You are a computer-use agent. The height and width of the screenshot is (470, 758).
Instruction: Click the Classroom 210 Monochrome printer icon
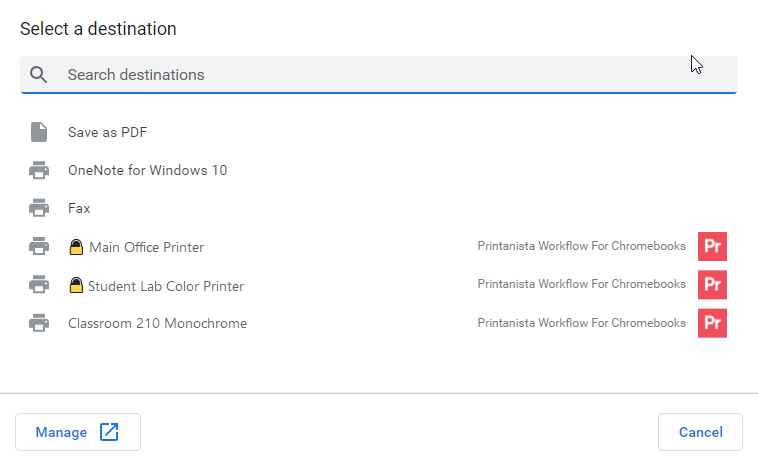coord(39,323)
